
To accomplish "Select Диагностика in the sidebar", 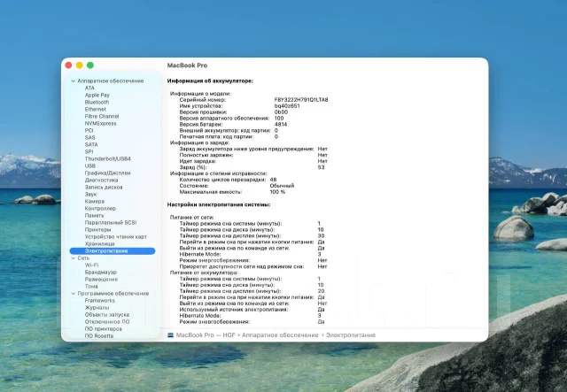I will [x=101, y=180].
